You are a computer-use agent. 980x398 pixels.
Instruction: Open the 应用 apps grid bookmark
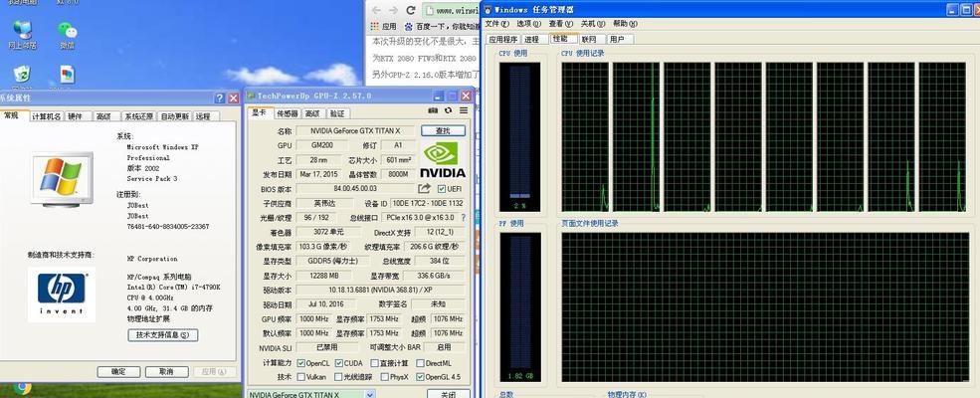point(383,26)
